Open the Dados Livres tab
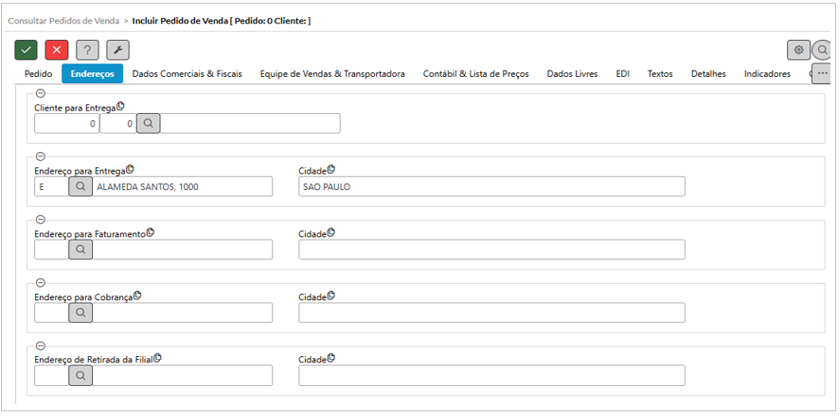This screenshot has width=840, height=416. click(572, 74)
